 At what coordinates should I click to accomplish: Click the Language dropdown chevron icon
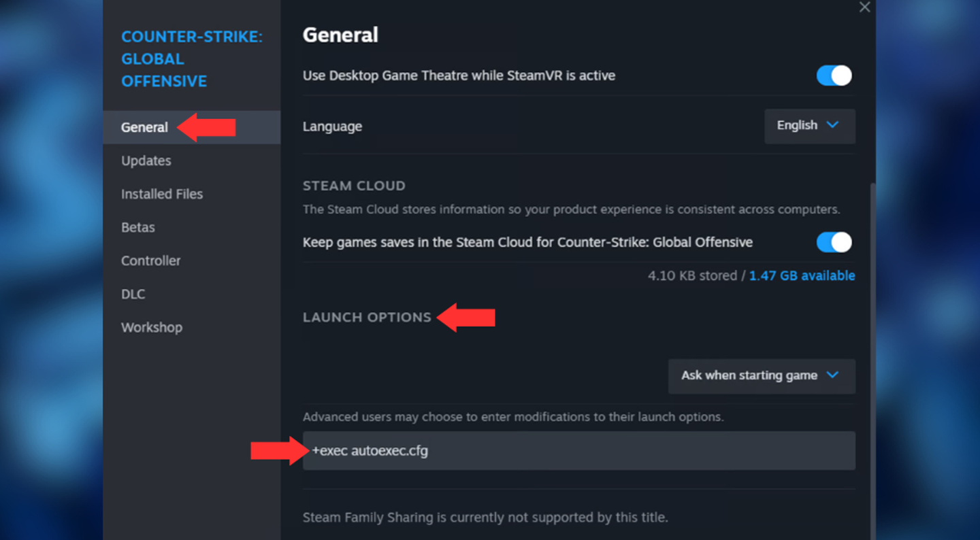(x=832, y=126)
